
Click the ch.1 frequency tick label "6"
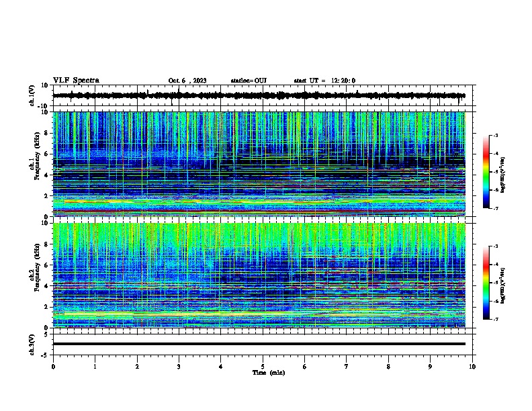[46, 154]
